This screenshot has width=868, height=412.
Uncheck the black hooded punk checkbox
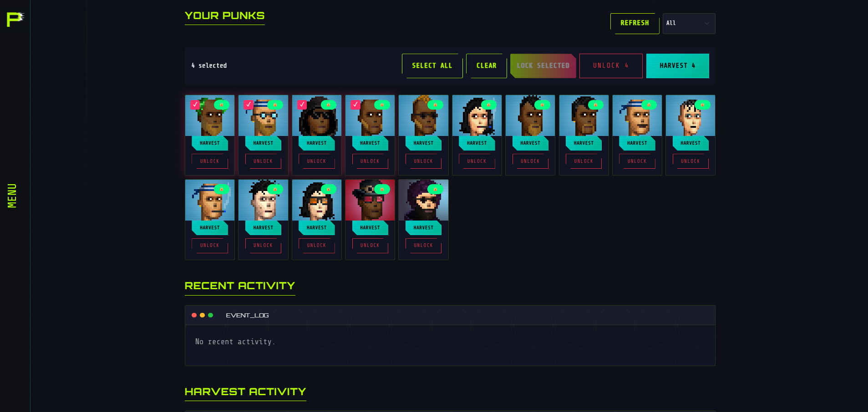point(302,105)
